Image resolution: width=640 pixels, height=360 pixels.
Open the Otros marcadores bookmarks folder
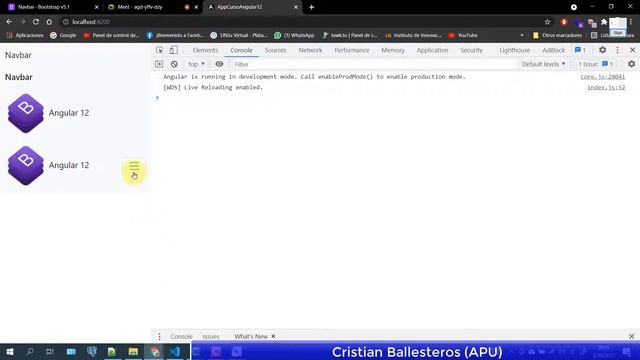tap(557, 36)
